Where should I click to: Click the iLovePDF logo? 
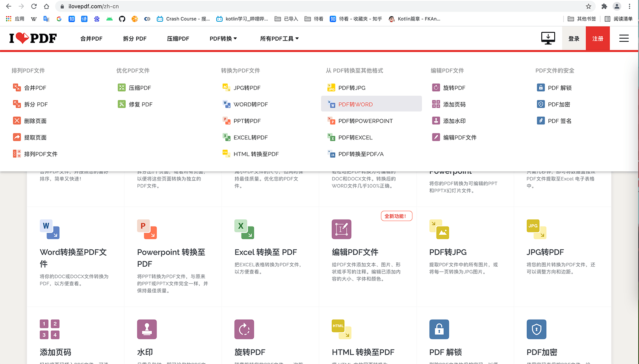pos(33,38)
